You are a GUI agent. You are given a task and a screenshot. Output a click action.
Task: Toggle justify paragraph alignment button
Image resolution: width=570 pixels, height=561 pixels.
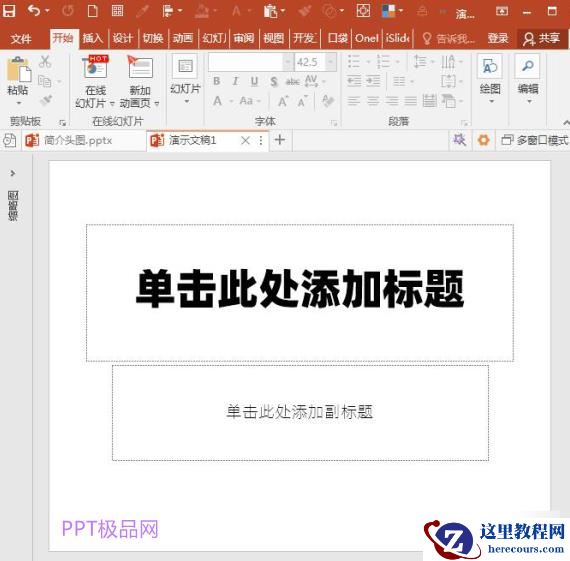pyautogui.click(x=411, y=100)
